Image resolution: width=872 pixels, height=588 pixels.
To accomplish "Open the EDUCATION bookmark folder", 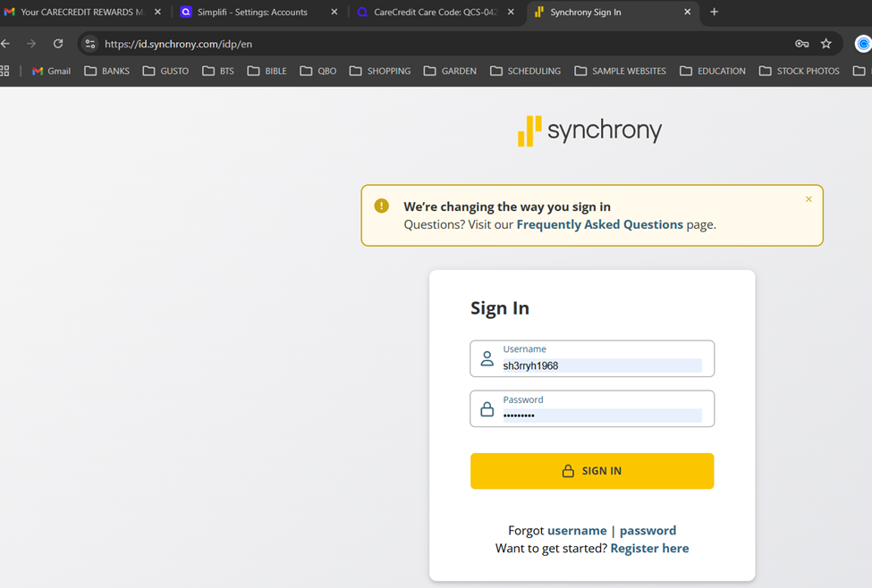I will pos(713,71).
